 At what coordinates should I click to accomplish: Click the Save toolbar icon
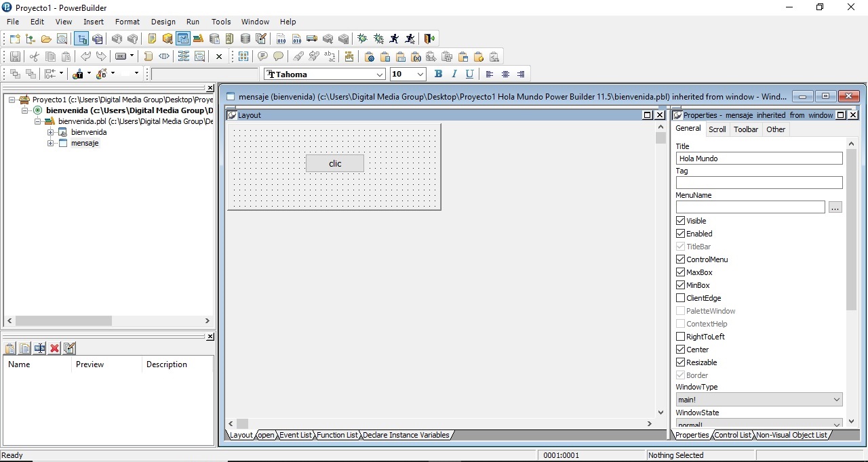tap(15, 57)
